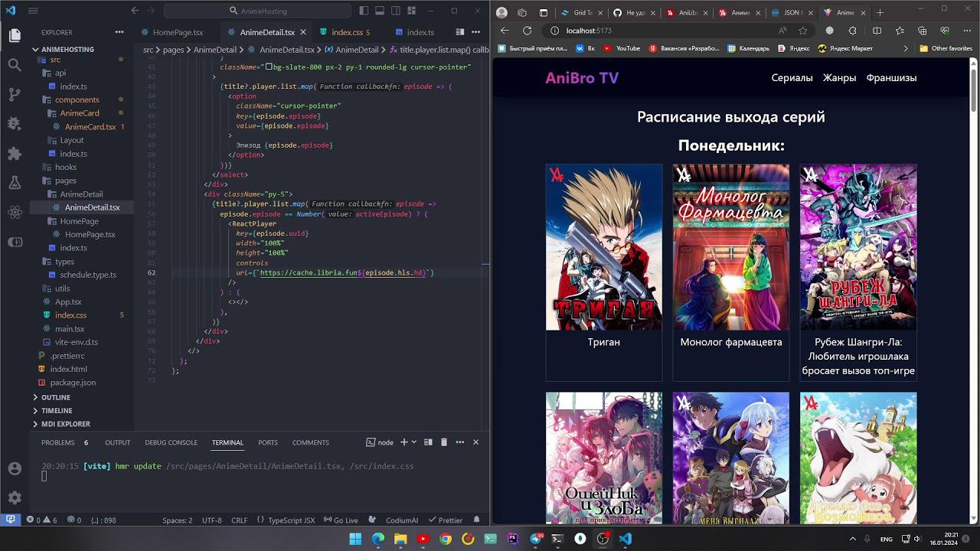Image resolution: width=980 pixels, height=551 pixels.
Task: Open Source Control view in activity bar
Action: [x=14, y=94]
